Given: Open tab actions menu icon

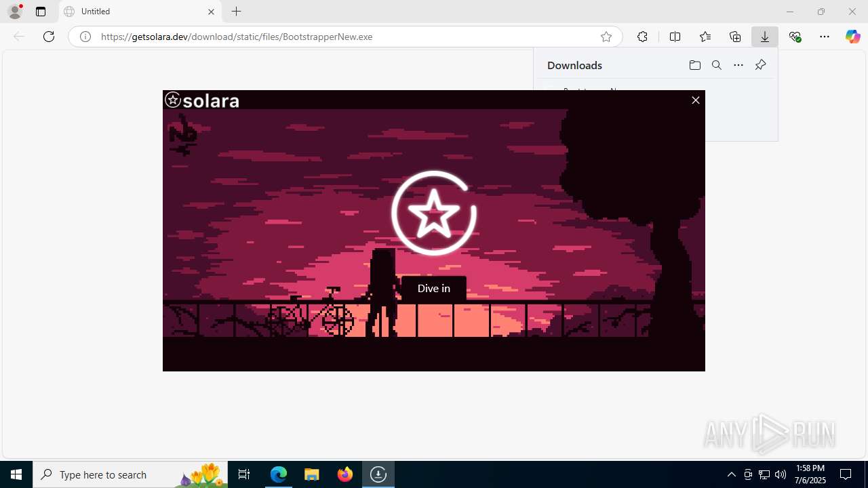Looking at the screenshot, I should 41,12.
